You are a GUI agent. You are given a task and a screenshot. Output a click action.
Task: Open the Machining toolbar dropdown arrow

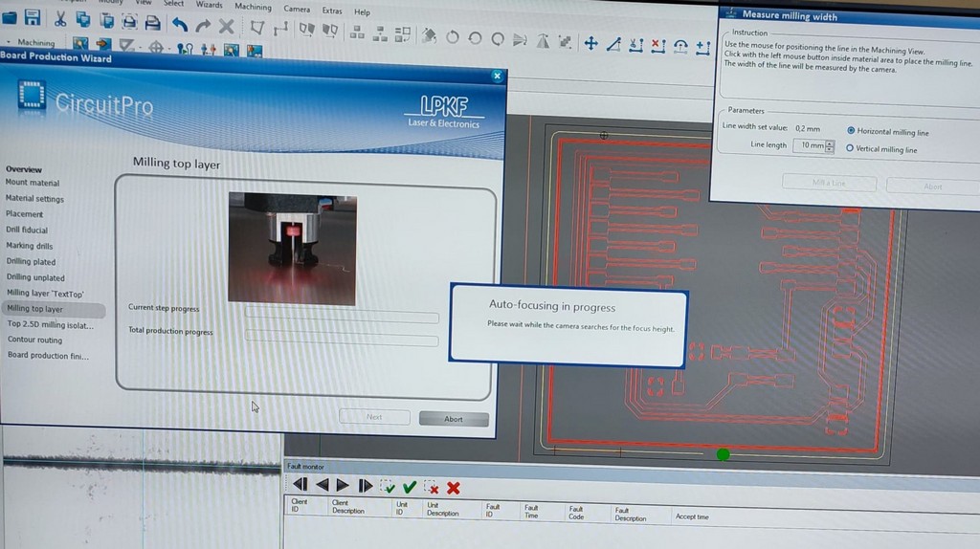pyautogui.click(x=8, y=41)
